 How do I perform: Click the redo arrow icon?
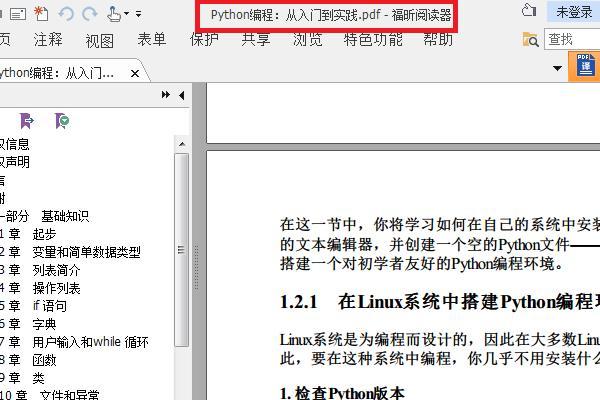tap(90, 14)
